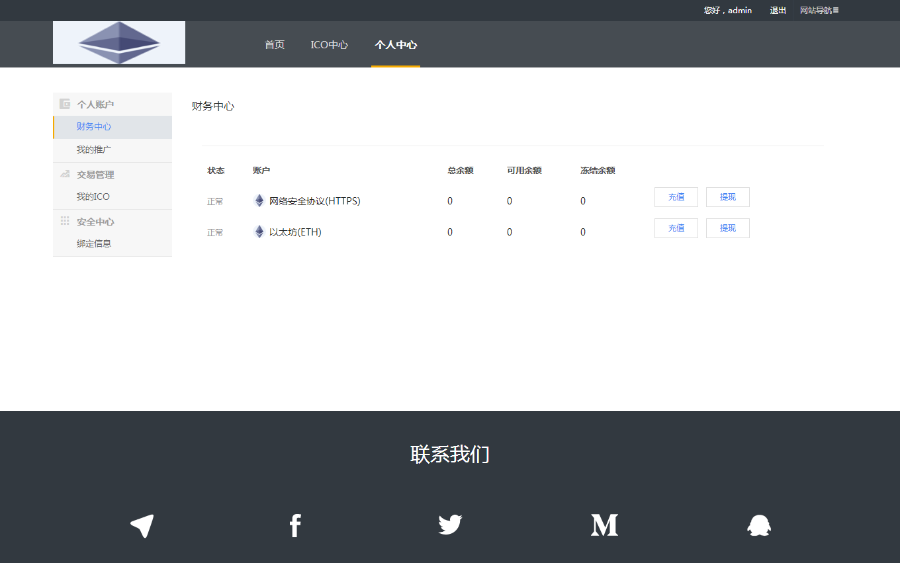Click the Ethereum site logo
The image size is (900, 563).
tap(119, 42)
